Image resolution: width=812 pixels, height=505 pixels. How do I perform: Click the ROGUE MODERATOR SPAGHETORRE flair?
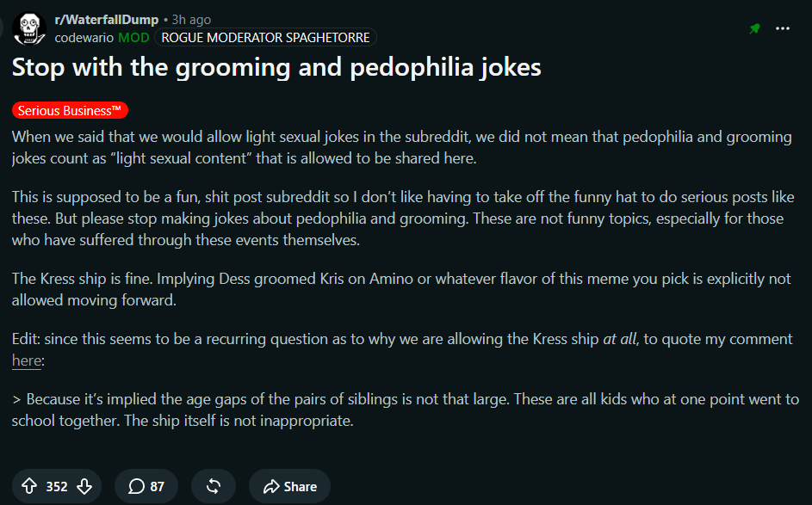coord(266,37)
